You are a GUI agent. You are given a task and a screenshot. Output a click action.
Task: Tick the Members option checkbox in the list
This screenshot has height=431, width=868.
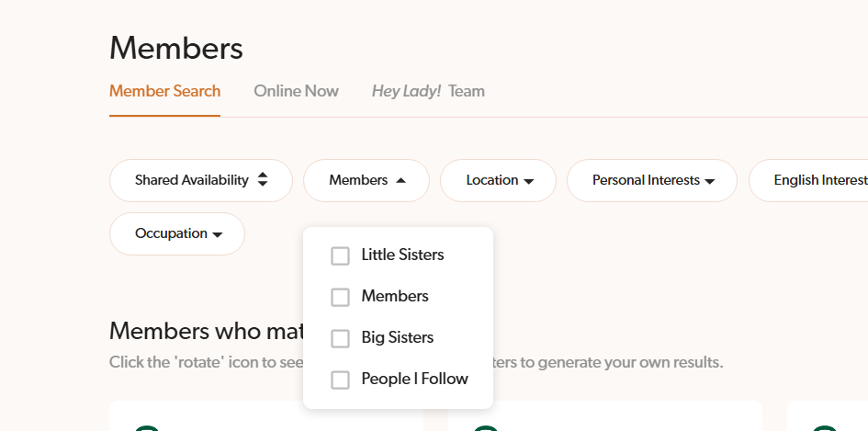coord(341,297)
